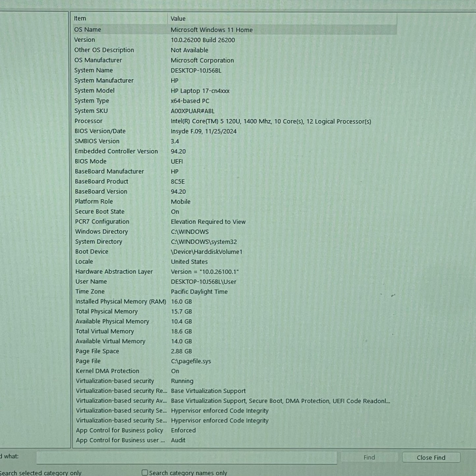Screen dimensions: 476x476
Task: Select the Microsoft Windows 11 Home value
Action: pyautogui.click(x=211, y=30)
